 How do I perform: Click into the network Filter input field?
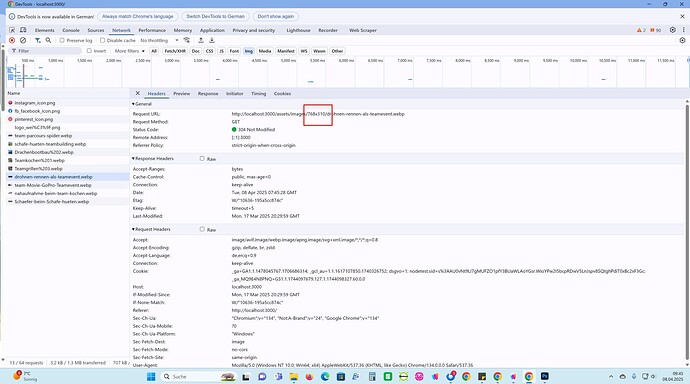[45, 51]
